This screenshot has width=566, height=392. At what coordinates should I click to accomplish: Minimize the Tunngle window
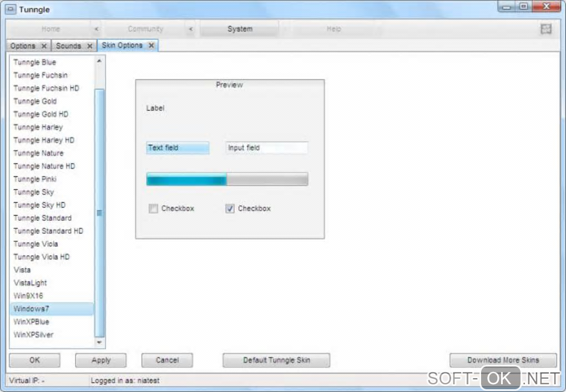(x=507, y=7)
